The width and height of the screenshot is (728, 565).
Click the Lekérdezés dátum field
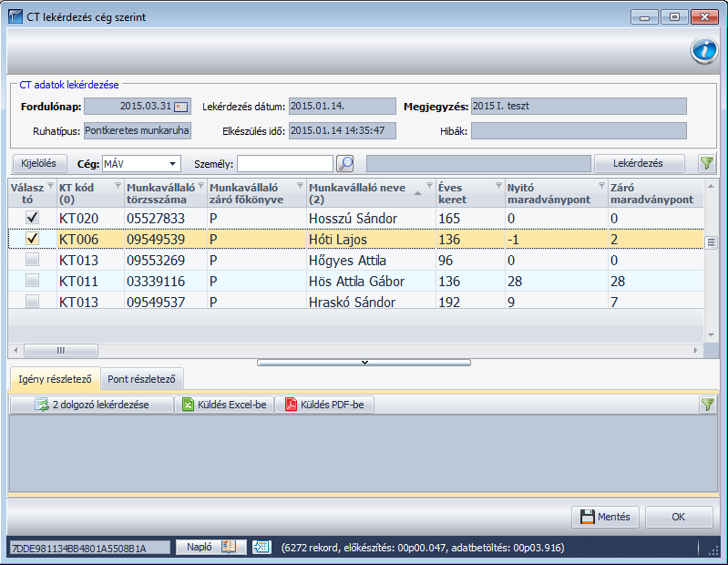tap(343, 107)
